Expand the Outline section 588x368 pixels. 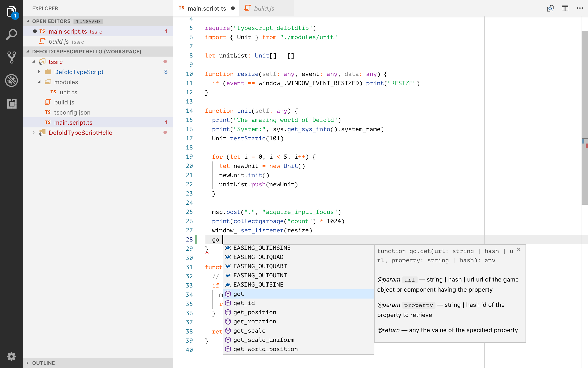(27, 363)
